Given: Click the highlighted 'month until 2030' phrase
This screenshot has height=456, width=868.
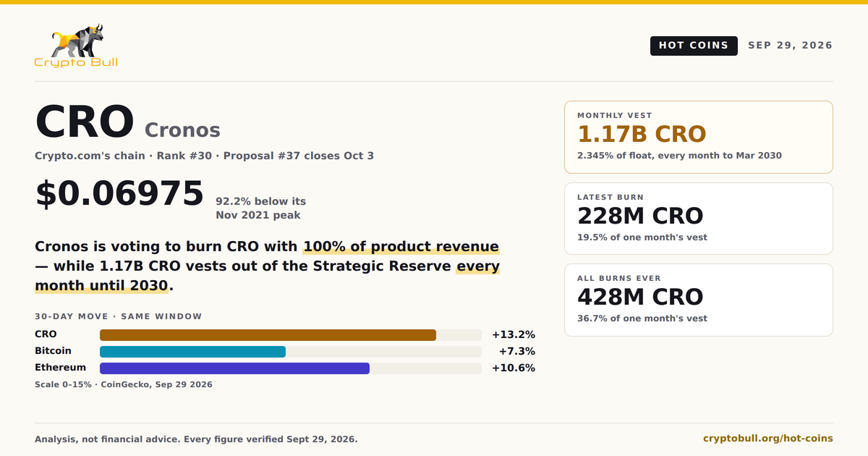Looking at the screenshot, I should pos(101,285).
